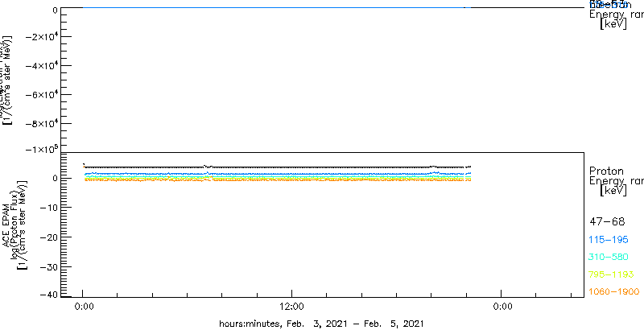Click the -6×10⁴ tick label on upper plot
The height and width of the screenshot is (330, 644).
click(41, 95)
